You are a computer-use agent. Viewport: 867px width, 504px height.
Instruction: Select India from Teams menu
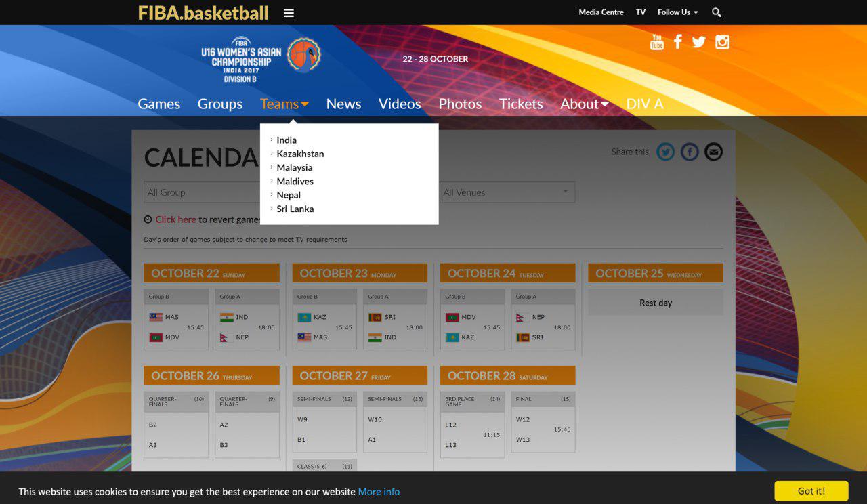click(x=287, y=140)
